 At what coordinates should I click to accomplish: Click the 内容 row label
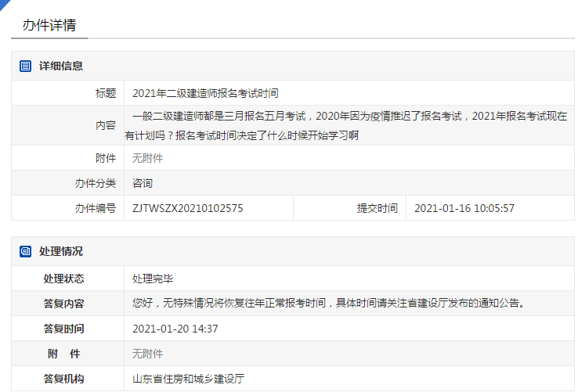click(106, 126)
